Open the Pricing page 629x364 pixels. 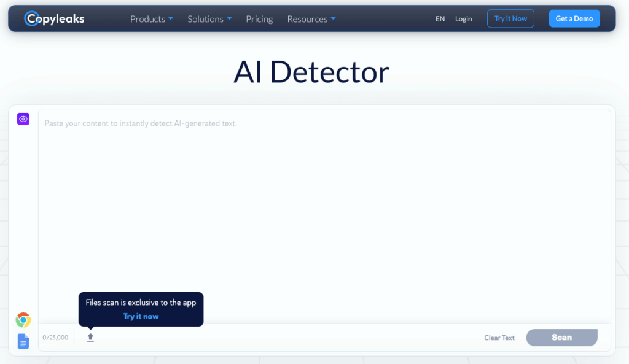pos(259,19)
